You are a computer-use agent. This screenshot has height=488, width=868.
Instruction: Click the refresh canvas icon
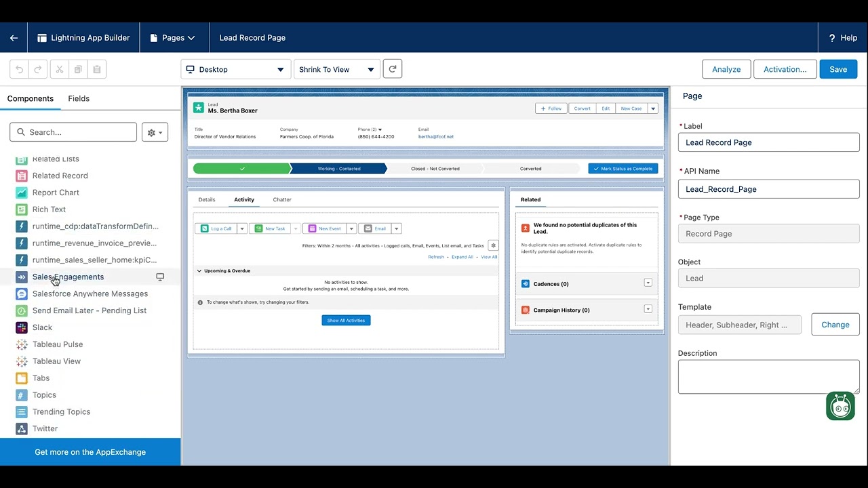[x=393, y=68]
